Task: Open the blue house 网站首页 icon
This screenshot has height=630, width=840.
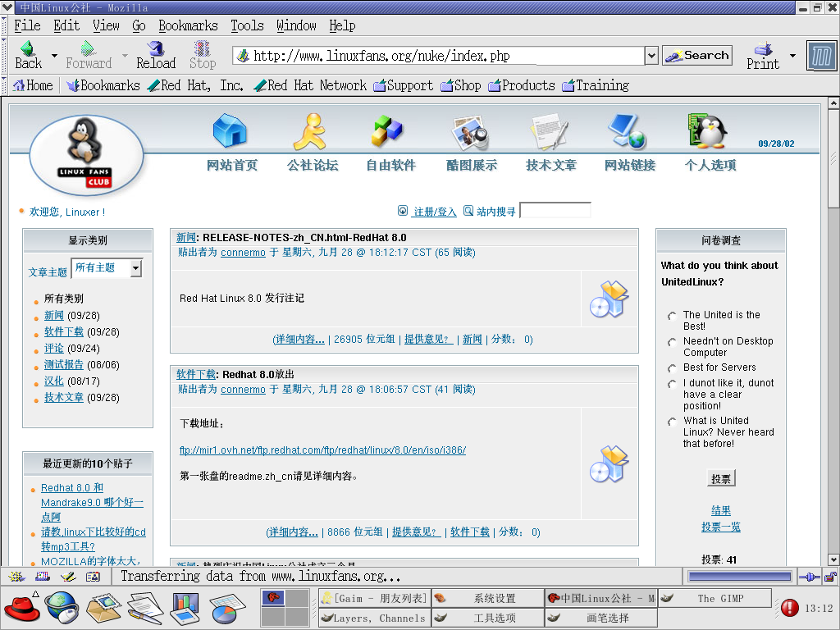Action: pos(231,130)
